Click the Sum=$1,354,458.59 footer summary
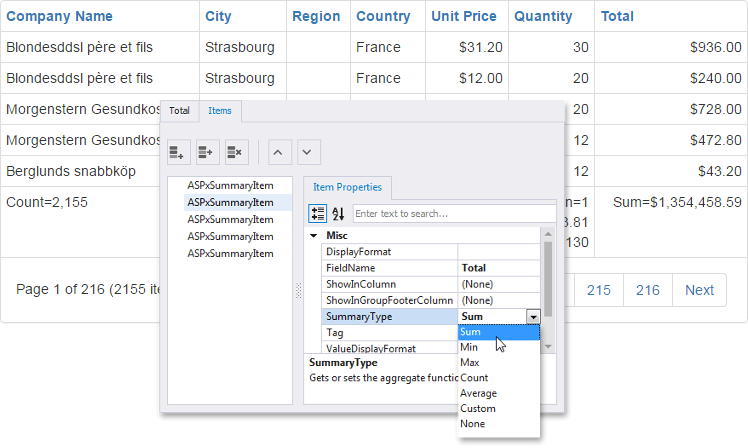This screenshot has height=448, width=748. click(x=677, y=202)
